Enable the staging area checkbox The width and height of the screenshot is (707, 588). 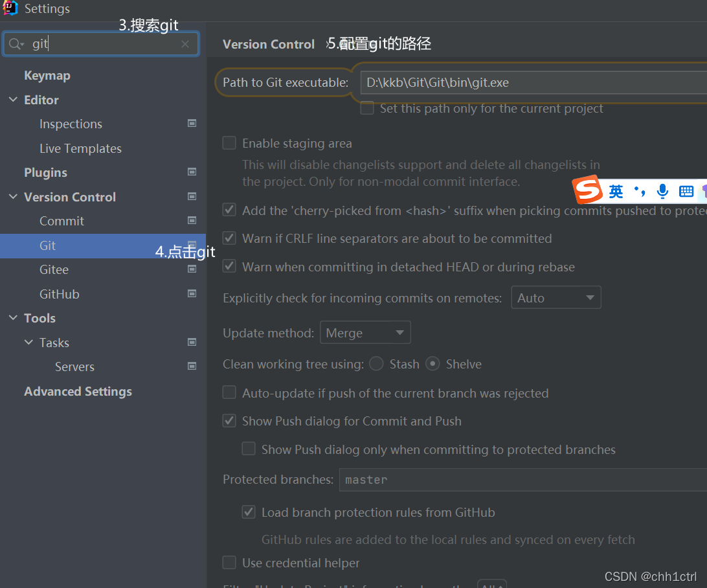229,143
